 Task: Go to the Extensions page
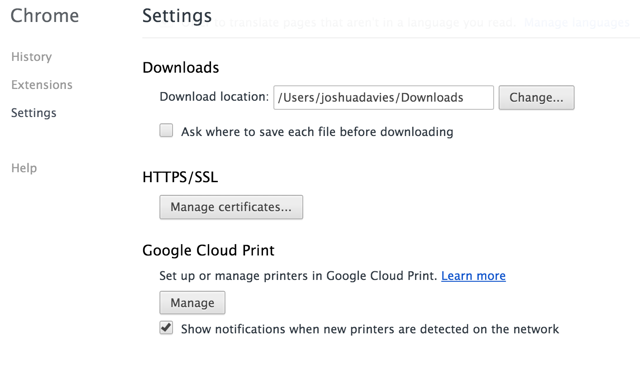pyautogui.click(x=42, y=85)
